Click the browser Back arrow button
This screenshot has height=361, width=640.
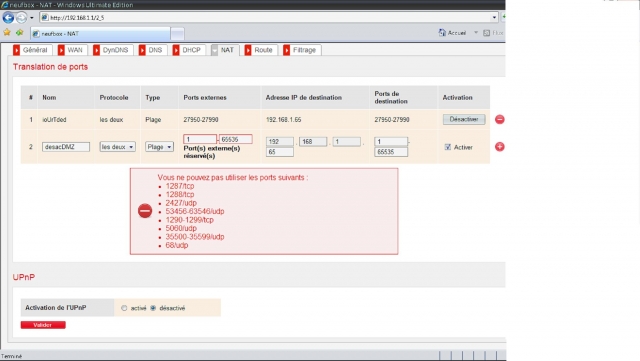[x=8, y=18]
